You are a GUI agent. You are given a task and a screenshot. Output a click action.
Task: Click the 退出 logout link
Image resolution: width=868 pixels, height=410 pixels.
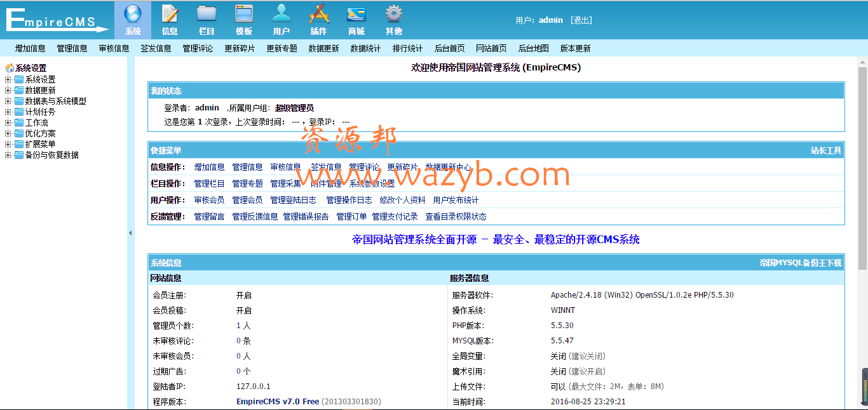581,20
